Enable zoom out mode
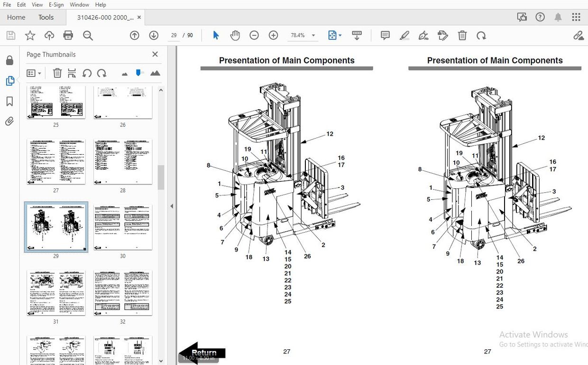 pyautogui.click(x=254, y=35)
